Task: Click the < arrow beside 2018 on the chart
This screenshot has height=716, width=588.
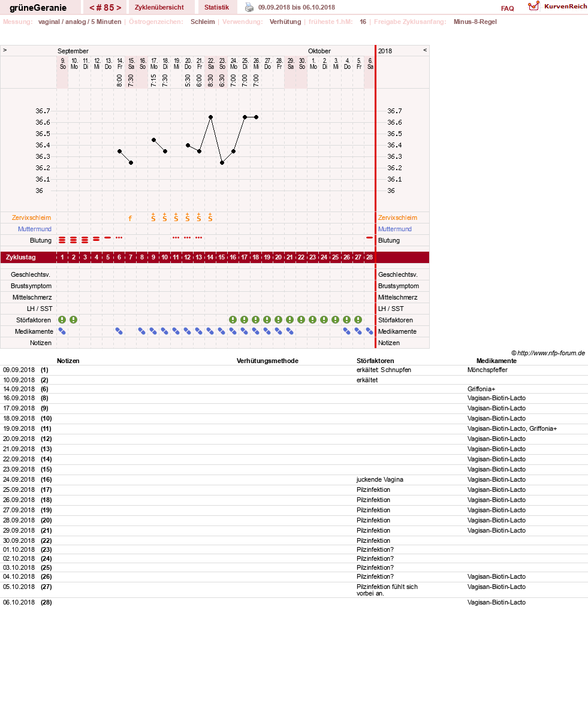Action: point(425,50)
